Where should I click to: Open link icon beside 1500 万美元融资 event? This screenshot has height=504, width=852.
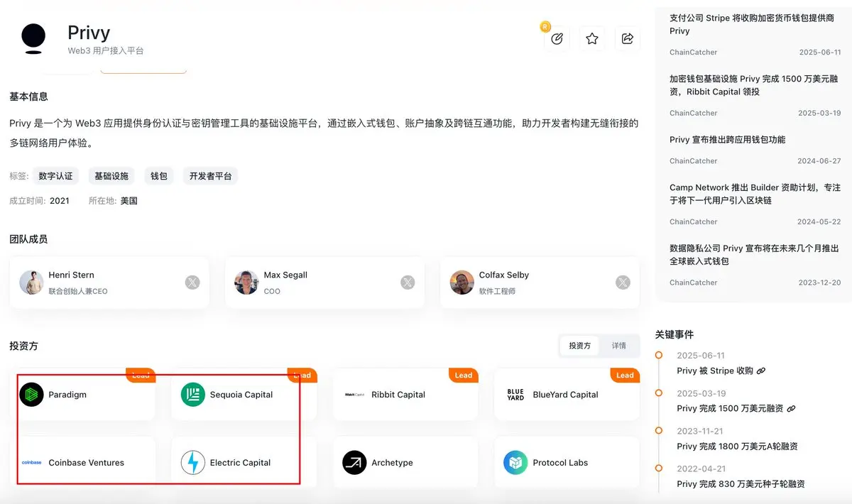791,409
